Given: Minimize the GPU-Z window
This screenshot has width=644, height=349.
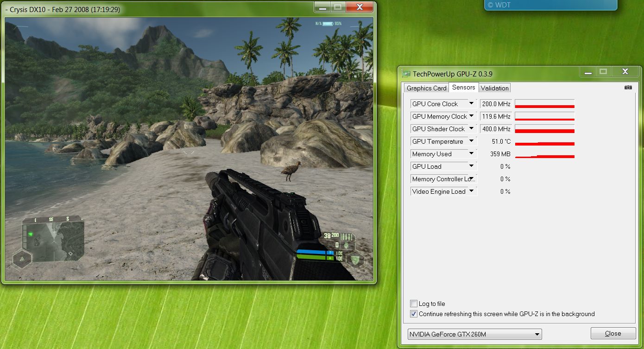Looking at the screenshot, I should click(587, 71).
